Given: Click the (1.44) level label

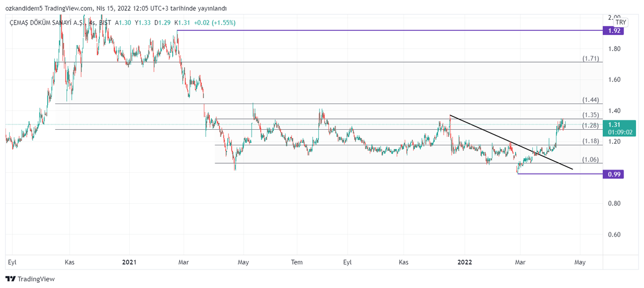Looking at the screenshot, I should point(590,100).
